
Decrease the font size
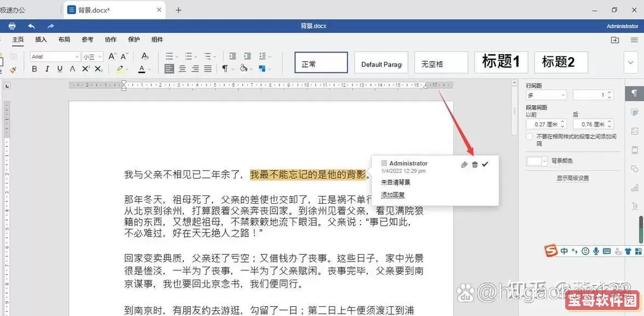click(x=124, y=56)
